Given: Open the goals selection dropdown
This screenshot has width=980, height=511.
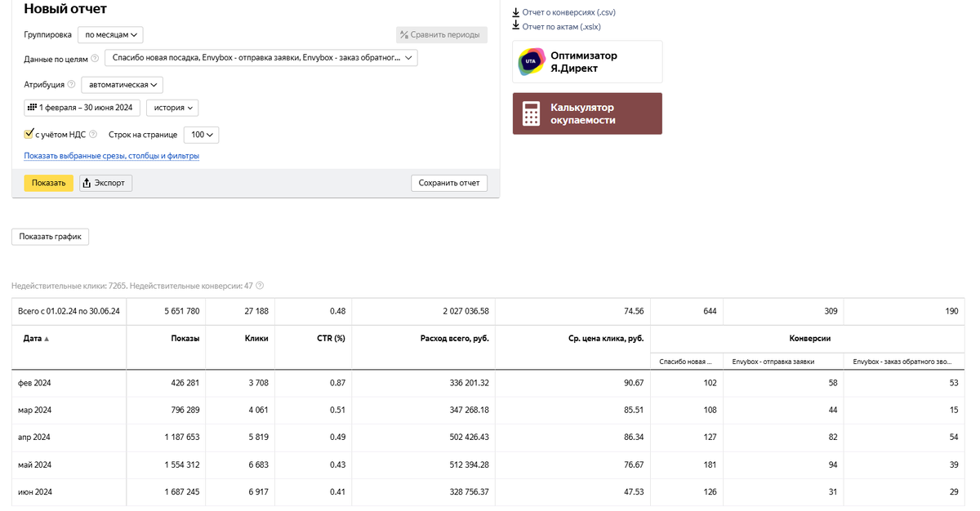Looking at the screenshot, I should (261, 58).
